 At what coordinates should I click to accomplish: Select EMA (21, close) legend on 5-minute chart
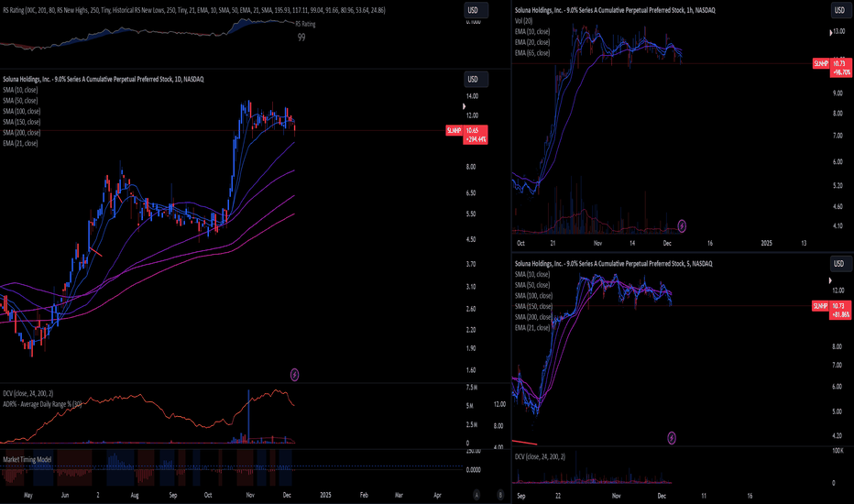tap(532, 328)
